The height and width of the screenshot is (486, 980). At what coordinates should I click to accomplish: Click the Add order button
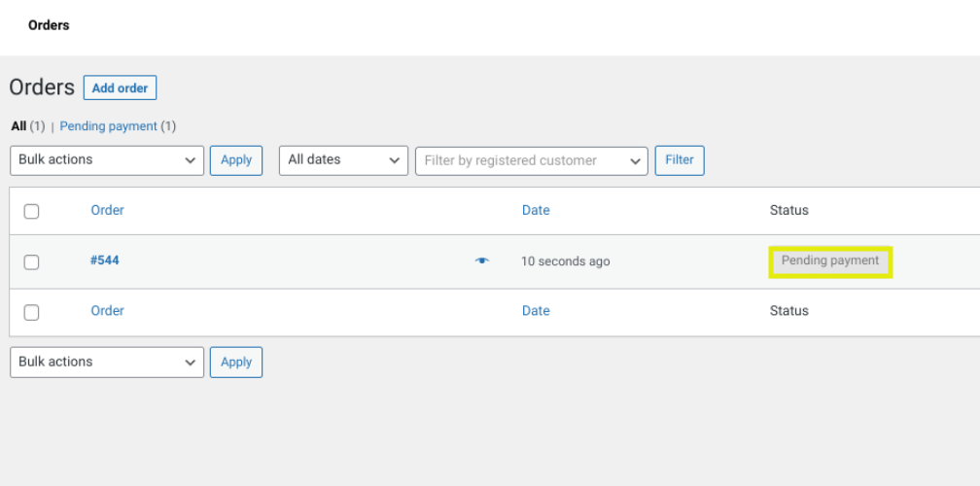click(x=120, y=88)
